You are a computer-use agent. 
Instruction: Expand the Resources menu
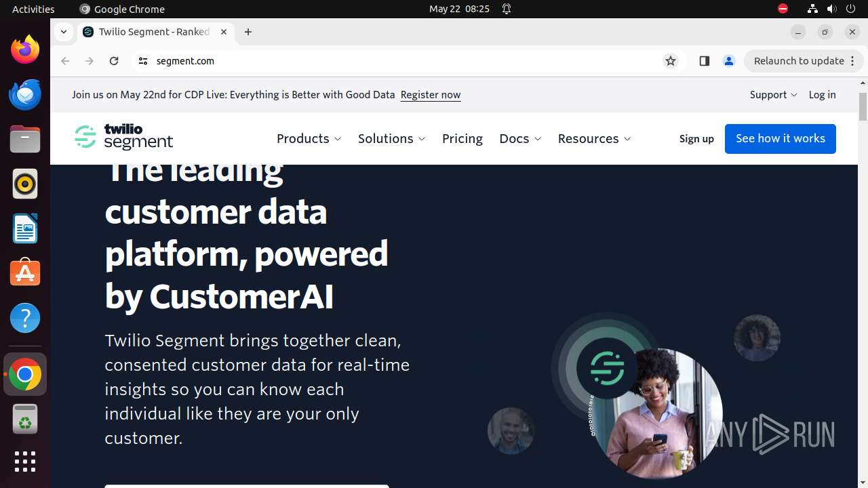pyautogui.click(x=595, y=138)
